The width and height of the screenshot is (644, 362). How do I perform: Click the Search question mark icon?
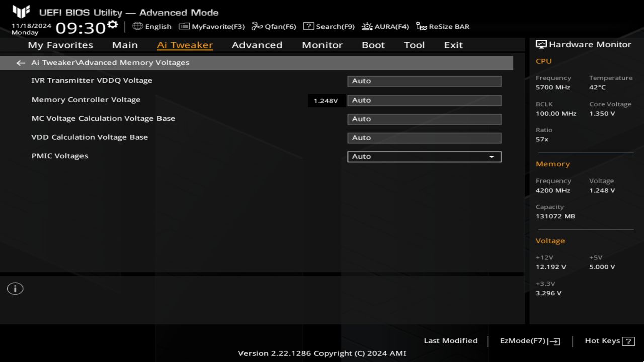[x=308, y=26]
